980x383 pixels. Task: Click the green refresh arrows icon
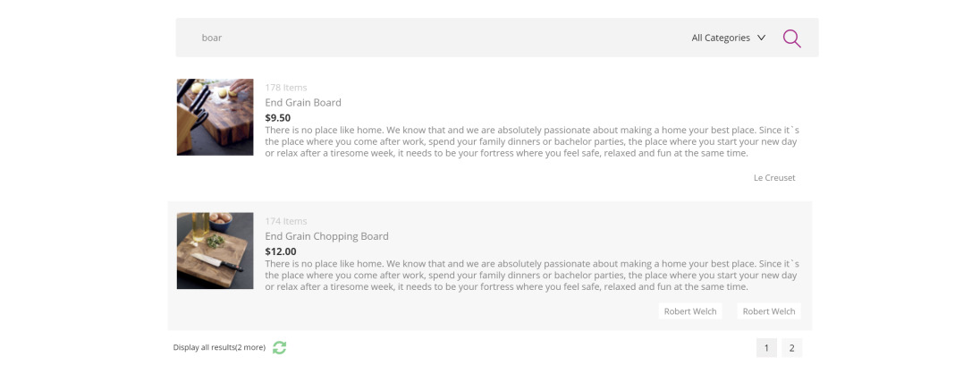click(280, 347)
